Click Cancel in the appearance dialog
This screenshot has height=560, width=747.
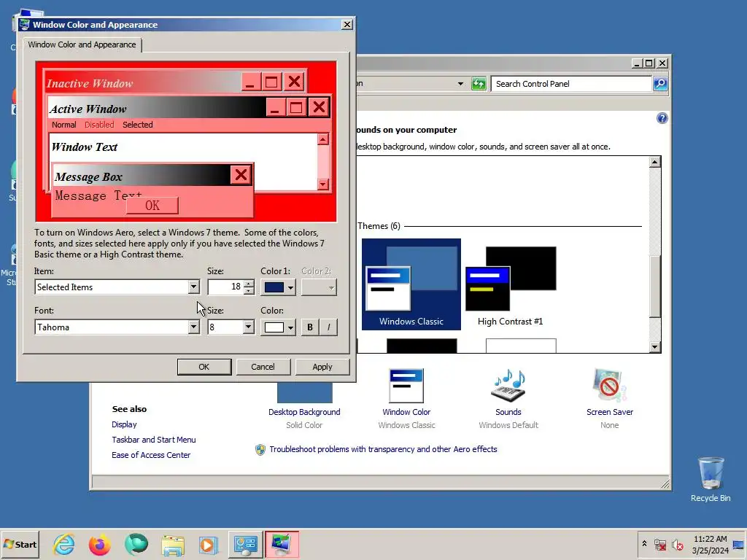(263, 367)
